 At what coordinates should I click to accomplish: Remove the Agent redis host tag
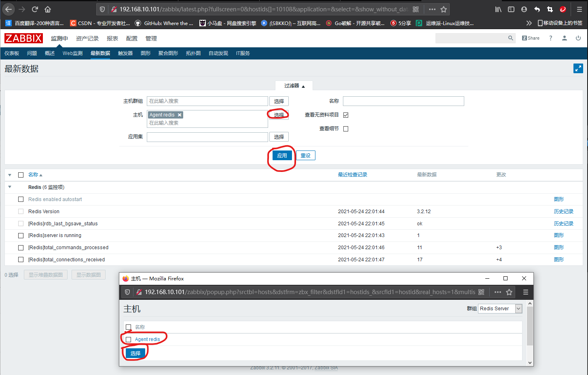click(x=180, y=115)
